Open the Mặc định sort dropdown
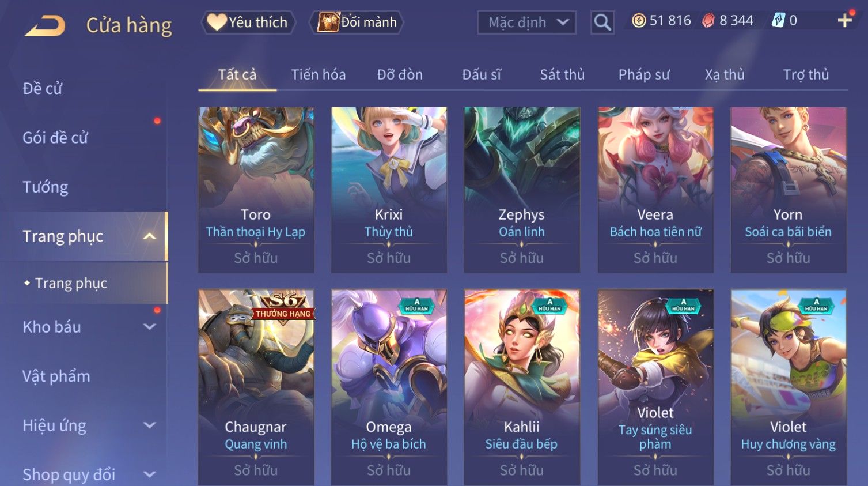 [526, 22]
